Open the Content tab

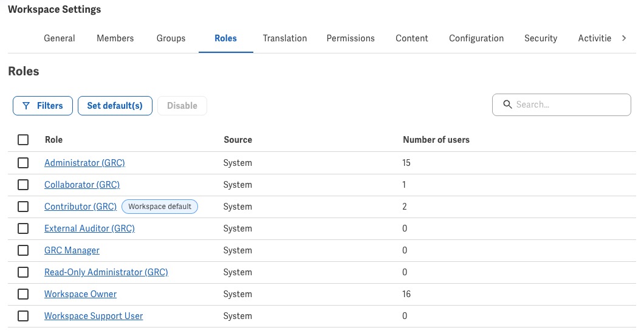click(x=411, y=38)
